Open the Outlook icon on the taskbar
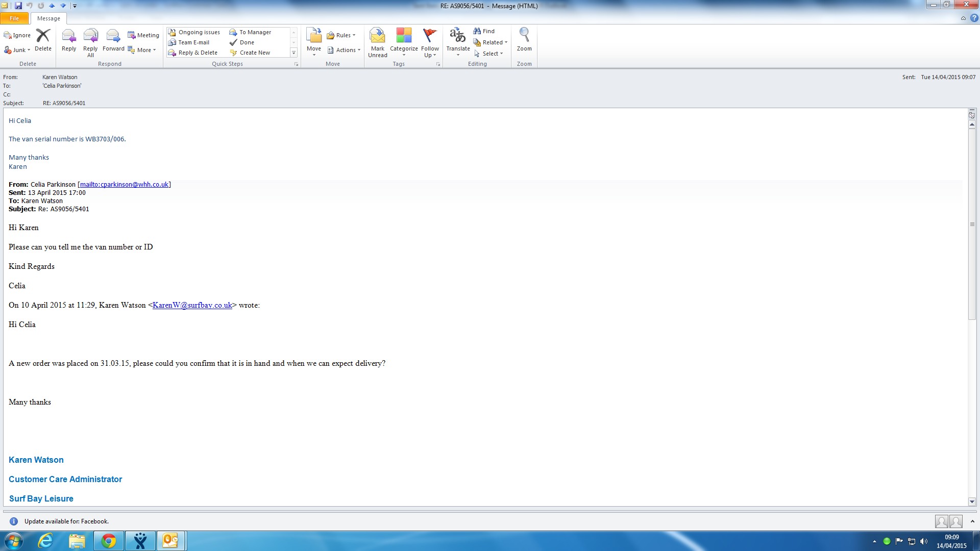Image resolution: width=980 pixels, height=551 pixels. [x=170, y=540]
